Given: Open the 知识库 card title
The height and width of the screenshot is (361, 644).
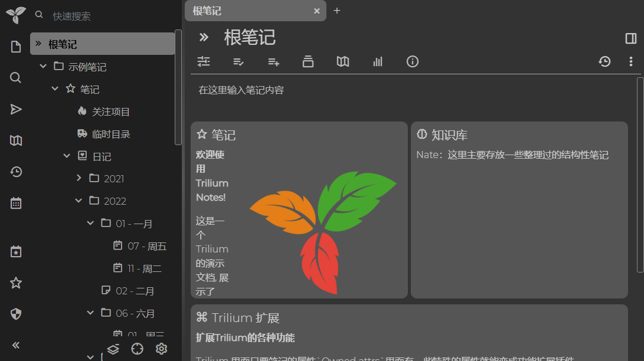Looking at the screenshot, I should (449, 135).
